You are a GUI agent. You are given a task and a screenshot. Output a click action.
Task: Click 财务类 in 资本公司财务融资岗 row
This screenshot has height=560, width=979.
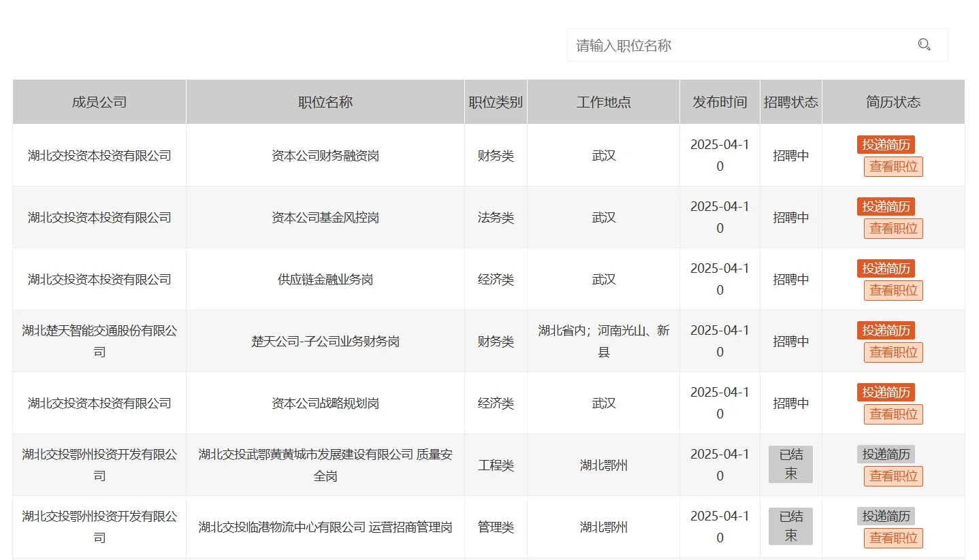point(496,156)
